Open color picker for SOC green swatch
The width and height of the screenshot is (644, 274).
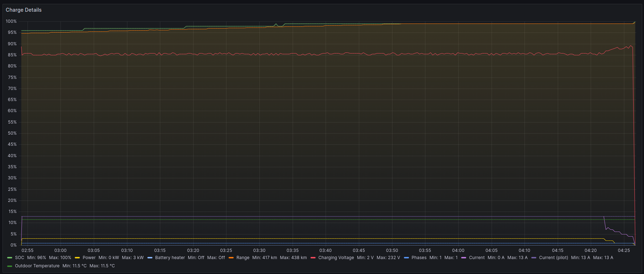click(10, 257)
